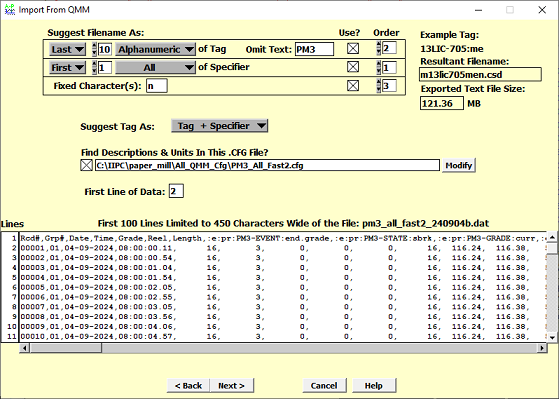Image resolution: width=559 pixels, height=399 pixels.
Task: Proceed with the Next button
Action: [231, 385]
